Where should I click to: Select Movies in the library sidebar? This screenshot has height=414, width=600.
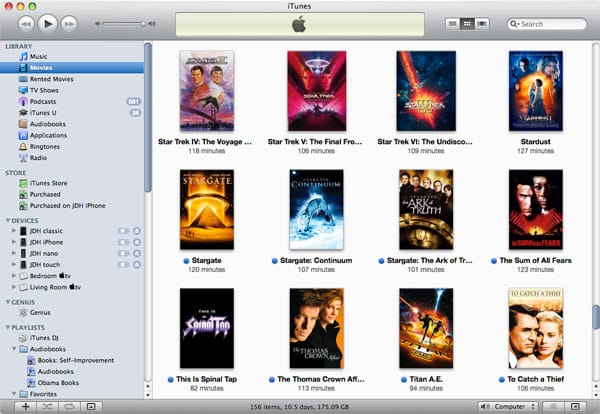(x=72, y=68)
